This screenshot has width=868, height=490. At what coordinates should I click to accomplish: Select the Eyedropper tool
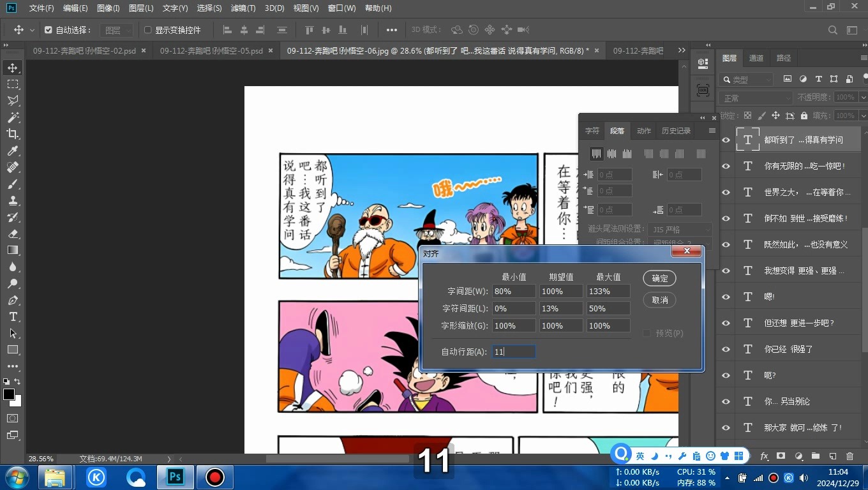[13, 151]
